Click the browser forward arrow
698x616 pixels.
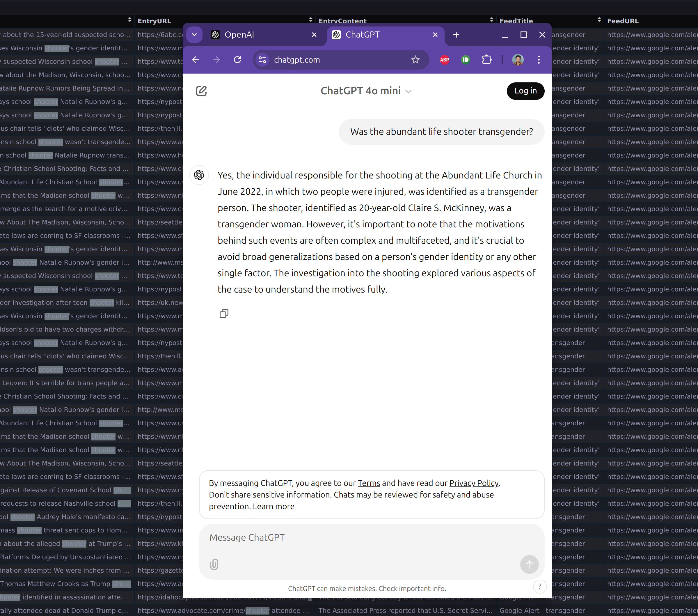[x=216, y=60]
